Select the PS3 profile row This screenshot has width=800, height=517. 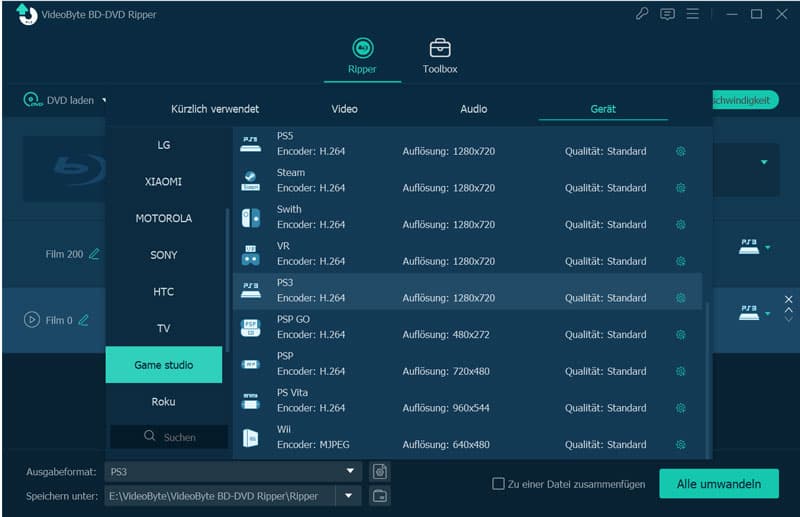point(468,291)
